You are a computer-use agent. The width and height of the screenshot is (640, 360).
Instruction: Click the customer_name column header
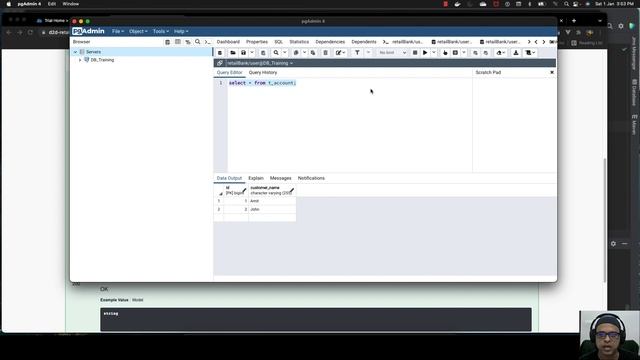tap(272, 190)
